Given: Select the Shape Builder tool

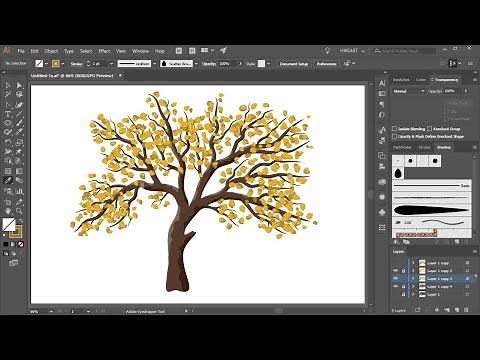Looking at the screenshot, I should tap(8, 161).
